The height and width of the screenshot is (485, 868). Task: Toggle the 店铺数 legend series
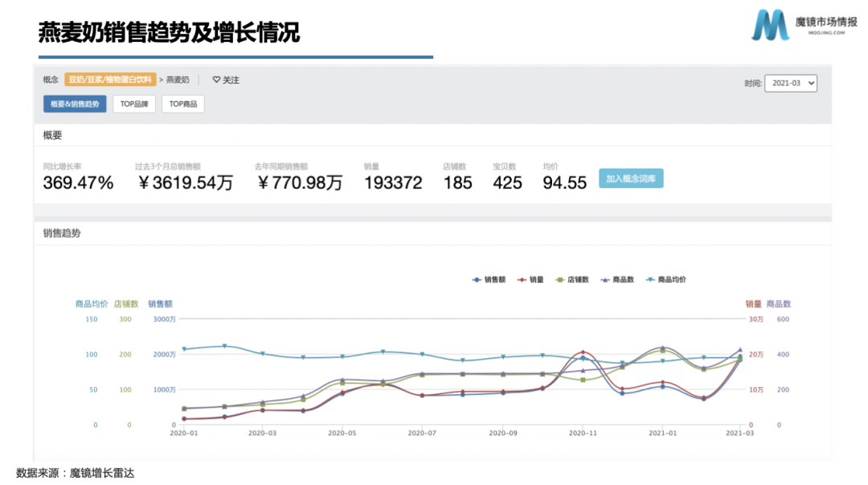click(572, 279)
